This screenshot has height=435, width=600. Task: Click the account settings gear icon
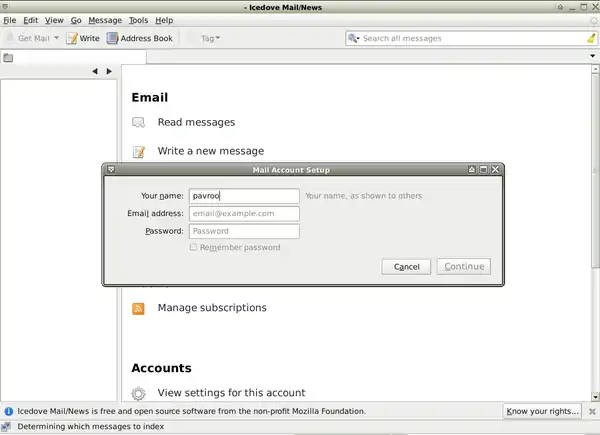coord(139,394)
